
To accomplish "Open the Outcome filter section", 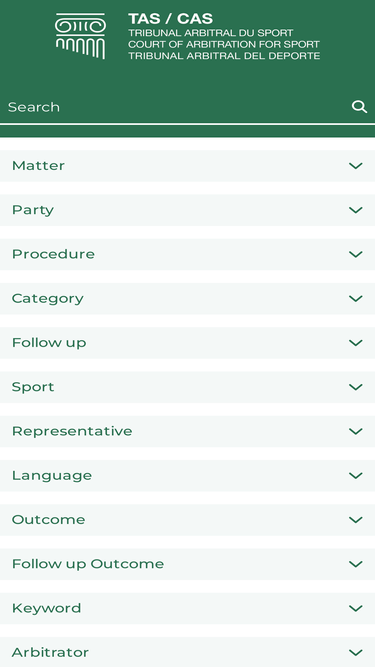I will [x=188, y=520].
